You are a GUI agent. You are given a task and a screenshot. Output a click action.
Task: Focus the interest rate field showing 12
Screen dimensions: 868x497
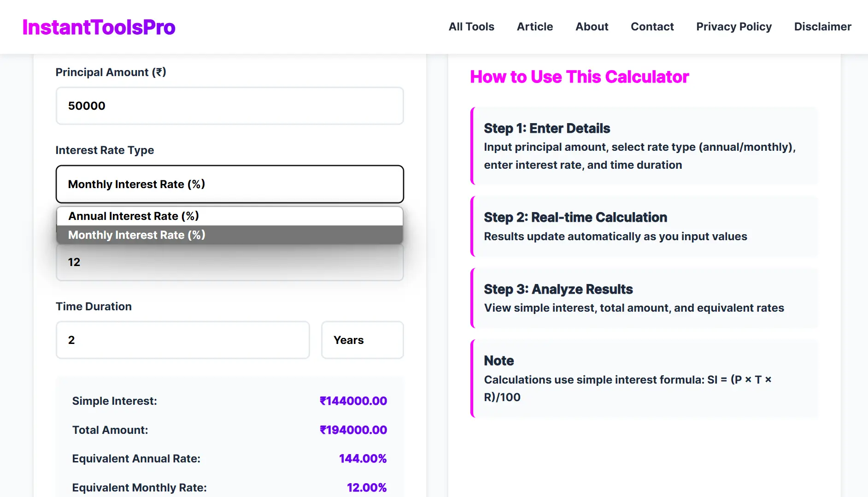click(x=230, y=263)
